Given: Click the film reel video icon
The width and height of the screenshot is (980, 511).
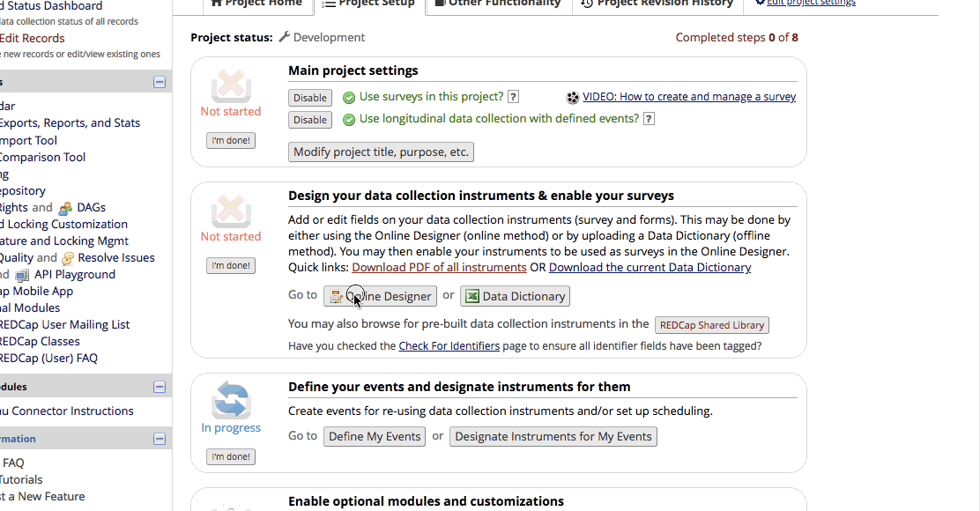Looking at the screenshot, I should 573,98.
